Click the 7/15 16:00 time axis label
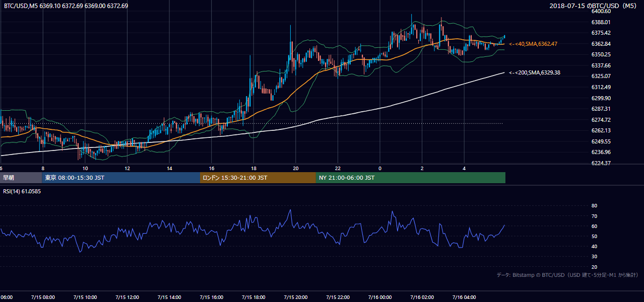This screenshot has width=644, height=302. pyautogui.click(x=212, y=297)
